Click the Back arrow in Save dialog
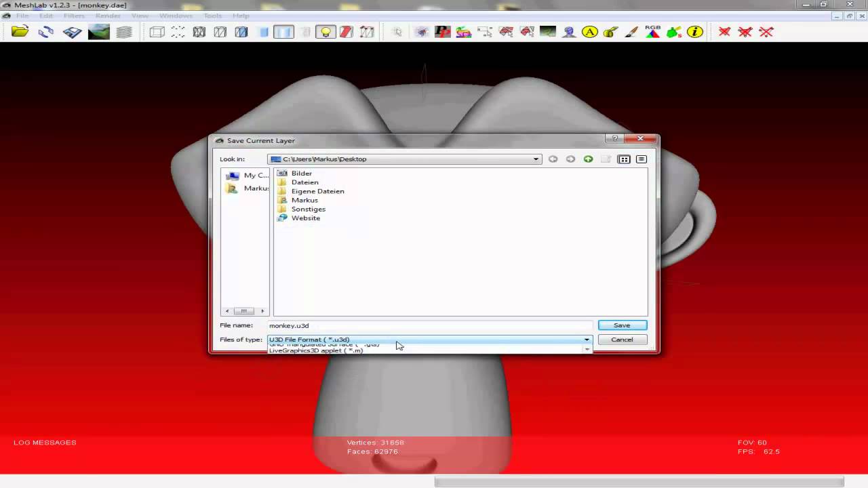 coord(553,159)
